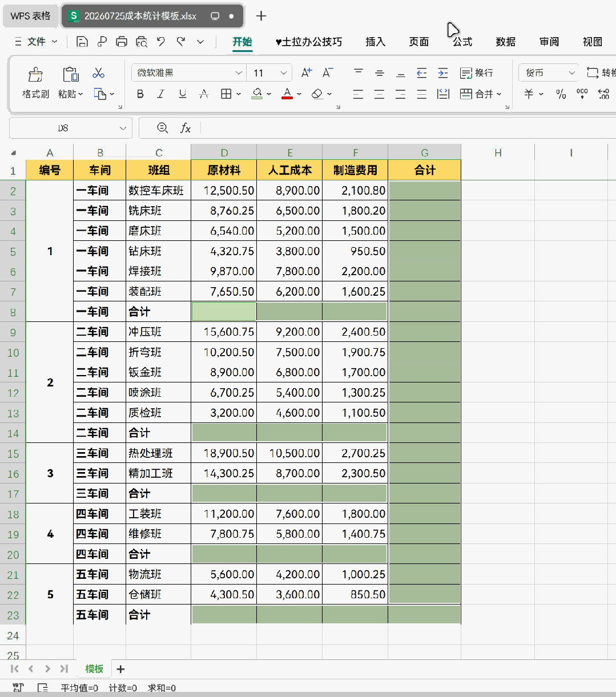Open the font size dropdown showing 11
Screen dimensions: 616x697
click(284, 73)
